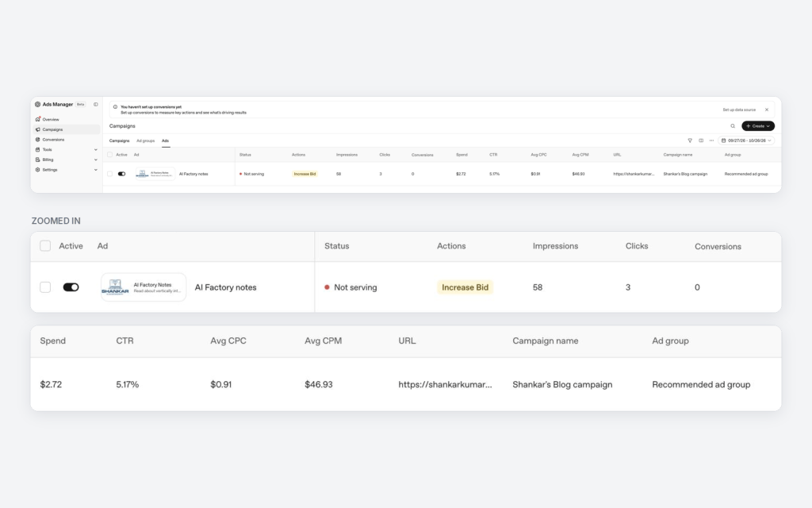Select the Ads tab
Viewport: 812px width, 508px height.
165,140
